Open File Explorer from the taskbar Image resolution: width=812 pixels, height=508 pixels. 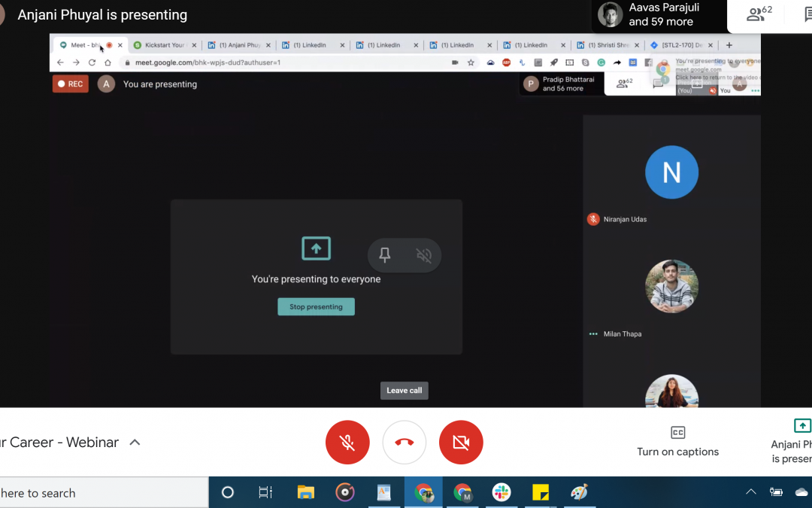[x=305, y=492]
